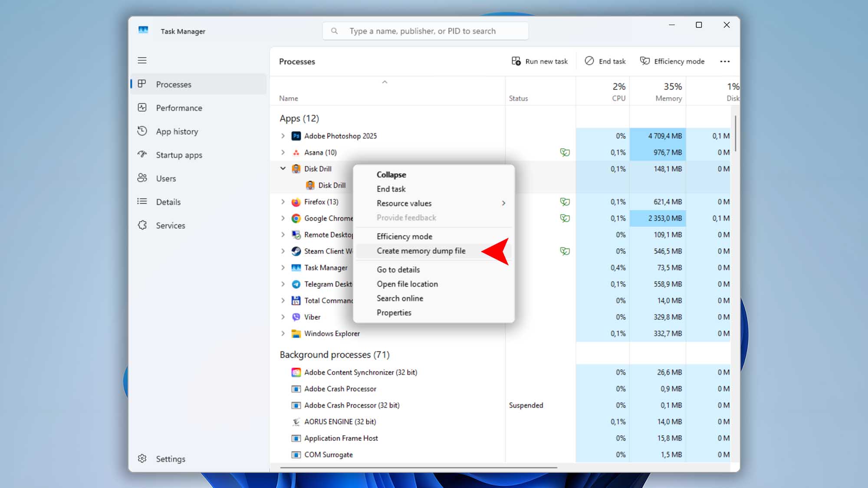
Task: Open App history from sidebar icon
Action: (142, 131)
